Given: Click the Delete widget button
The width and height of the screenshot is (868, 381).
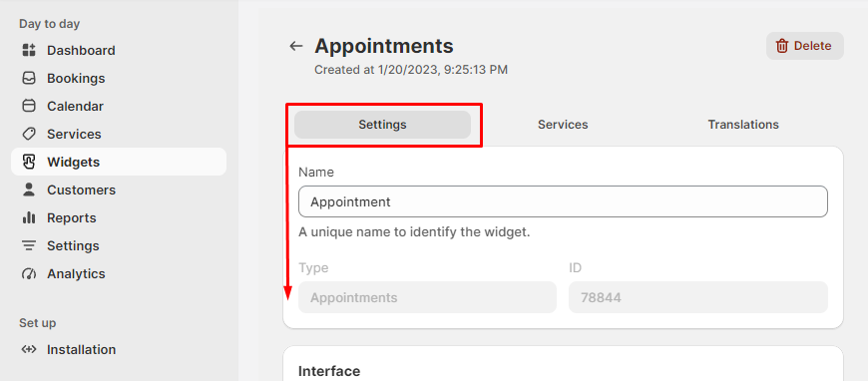Looking at the screenshot, I should tap(805, 46).
